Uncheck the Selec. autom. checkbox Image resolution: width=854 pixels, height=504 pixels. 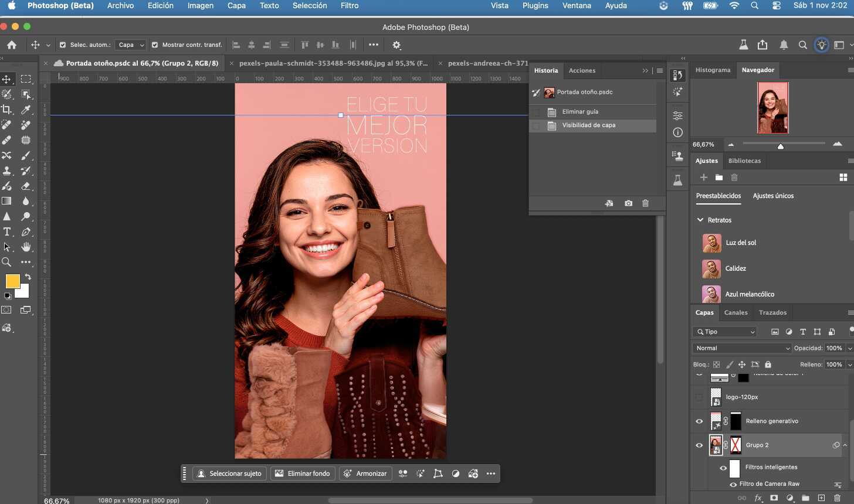tap(63, 45)
